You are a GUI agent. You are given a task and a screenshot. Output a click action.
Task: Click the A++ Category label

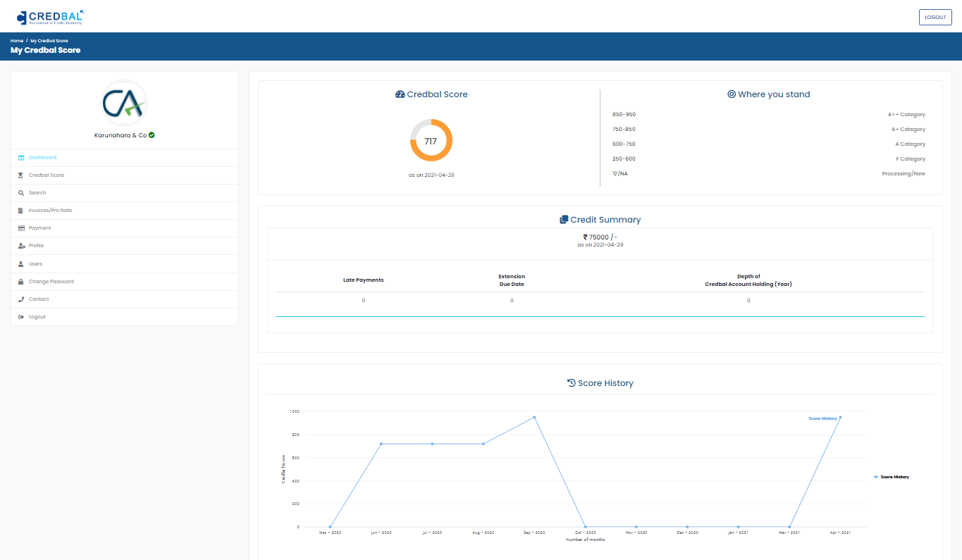pos(906,115)
